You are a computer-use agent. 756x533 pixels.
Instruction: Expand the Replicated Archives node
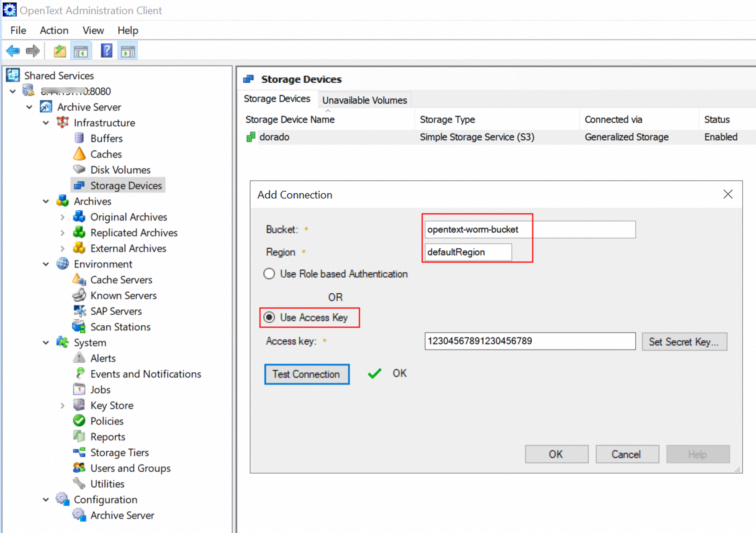click(62, 232)
